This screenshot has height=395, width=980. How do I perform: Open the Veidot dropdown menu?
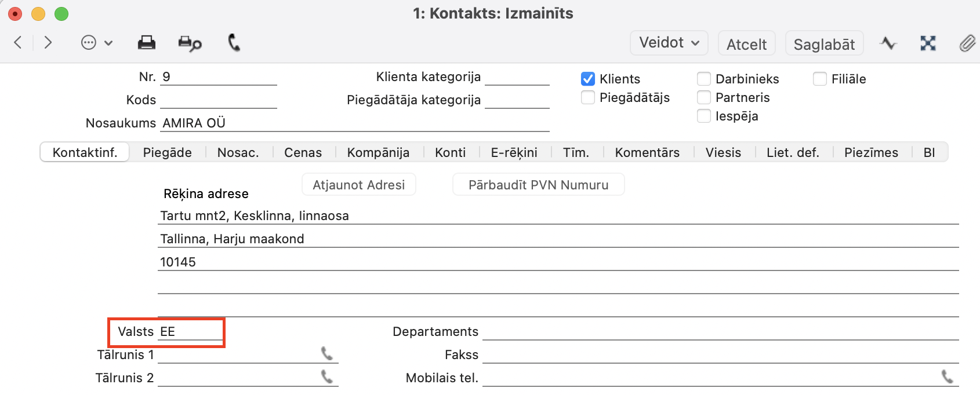(x=669, y=43)
